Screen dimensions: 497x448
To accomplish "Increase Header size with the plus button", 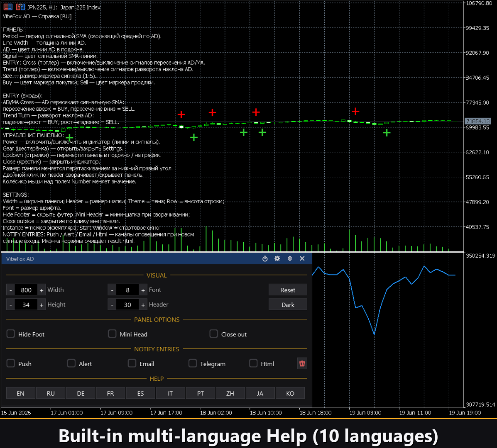I will (x=143, y=304).
